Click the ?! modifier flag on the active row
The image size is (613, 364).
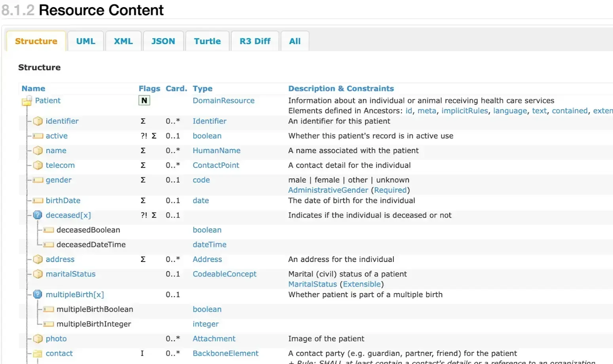[144, 136]
